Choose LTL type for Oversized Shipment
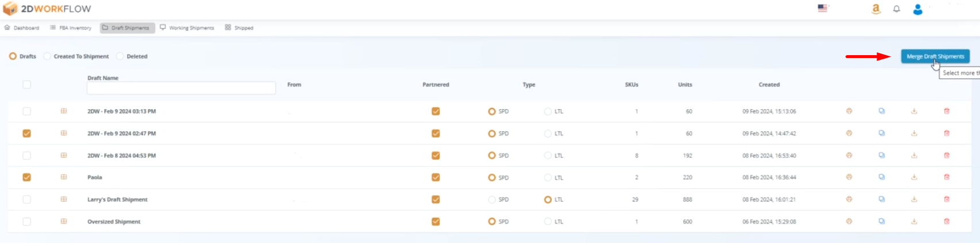Image resolution: width=980 pixels, height=243 pixels. (548, 222)
